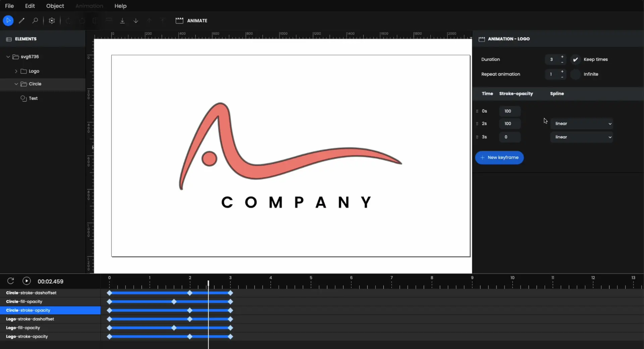This screenshot has height=349, width=644.
Task: Click the Elements panel list icon
Action: (x=9, y=39)
